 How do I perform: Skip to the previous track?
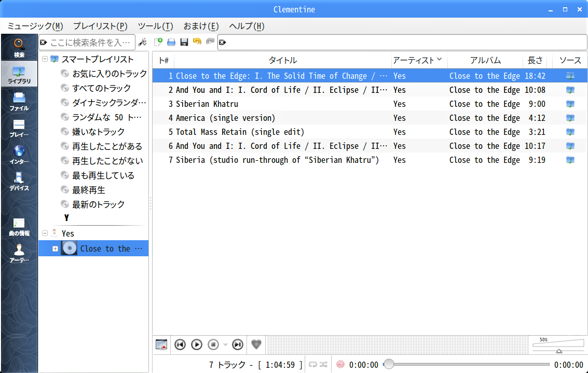[x=180, y=344]
